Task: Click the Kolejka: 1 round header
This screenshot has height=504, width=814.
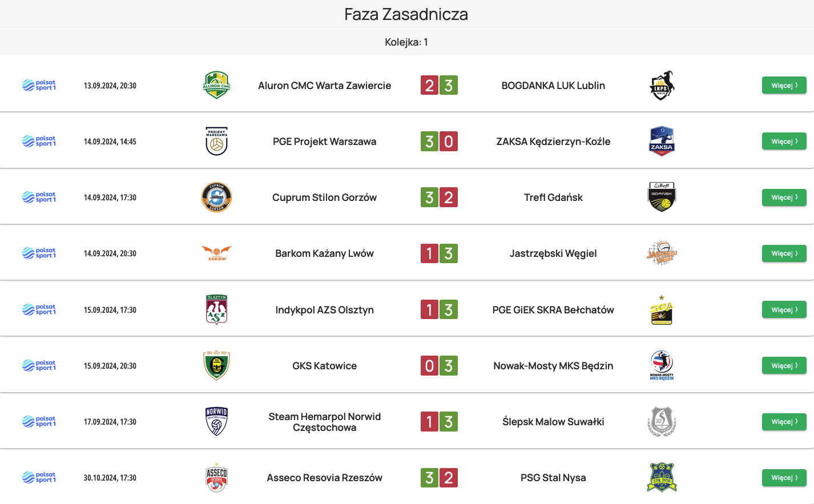Action: pyautogui.click(x=406, y=42)
